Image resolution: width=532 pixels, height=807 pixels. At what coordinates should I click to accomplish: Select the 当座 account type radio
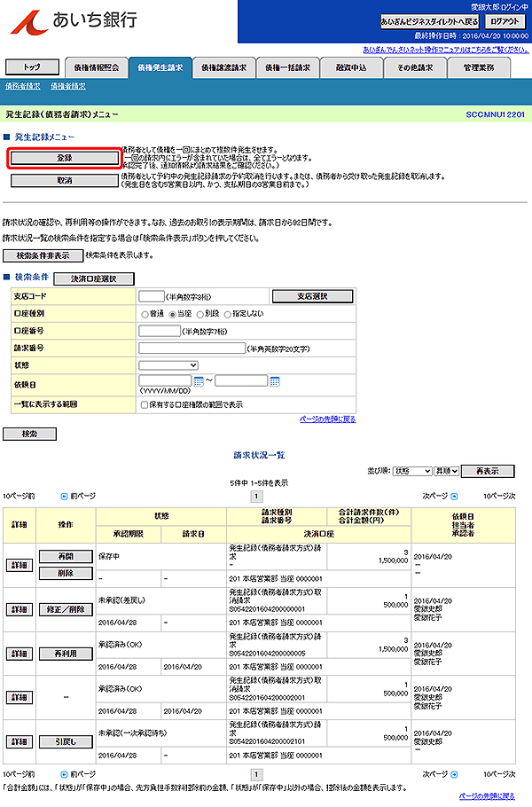[x=172, y=314]
